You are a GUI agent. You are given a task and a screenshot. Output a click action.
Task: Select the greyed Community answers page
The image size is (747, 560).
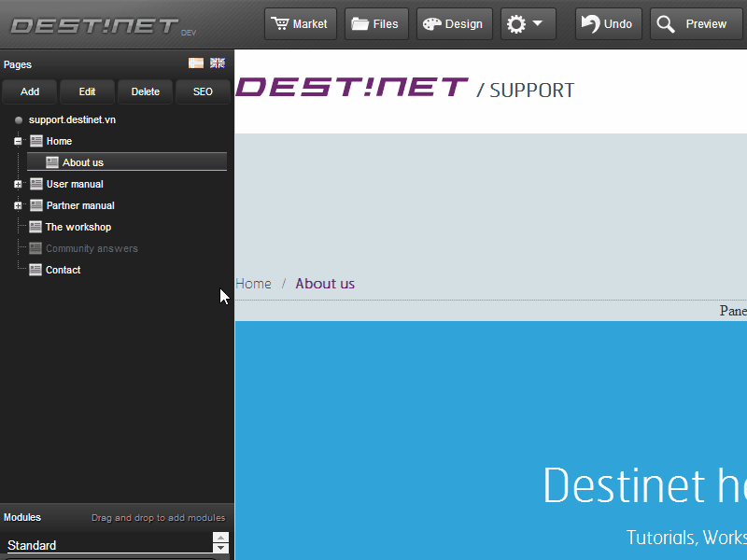click(x=91, y=248)
